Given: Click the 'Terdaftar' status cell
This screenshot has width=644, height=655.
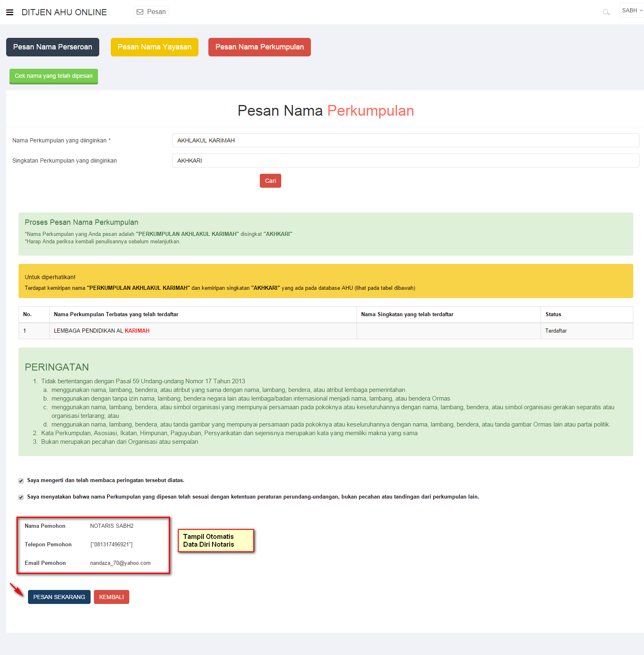Looking at the screenshot, I should coord(587,331).
